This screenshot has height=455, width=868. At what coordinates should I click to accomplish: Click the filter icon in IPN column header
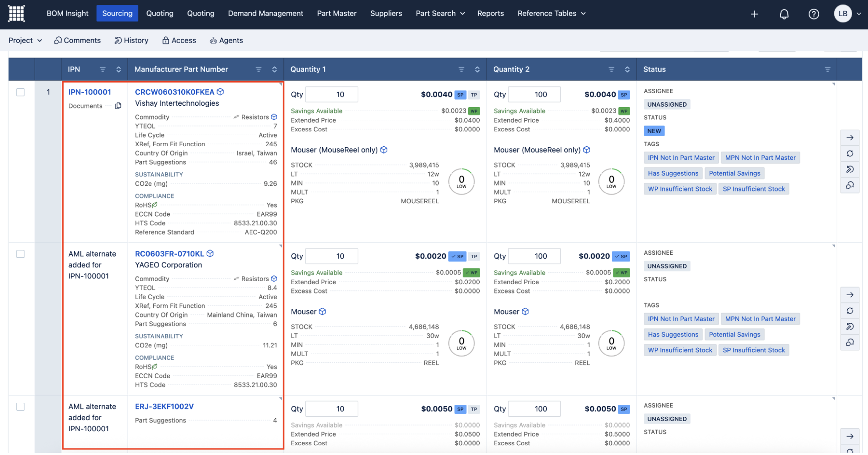point(103,69)
